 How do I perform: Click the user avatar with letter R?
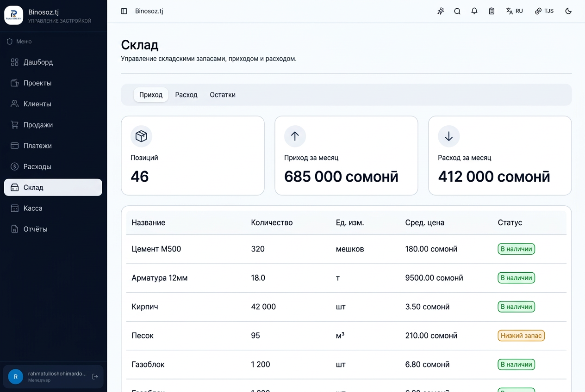[16, 377]
